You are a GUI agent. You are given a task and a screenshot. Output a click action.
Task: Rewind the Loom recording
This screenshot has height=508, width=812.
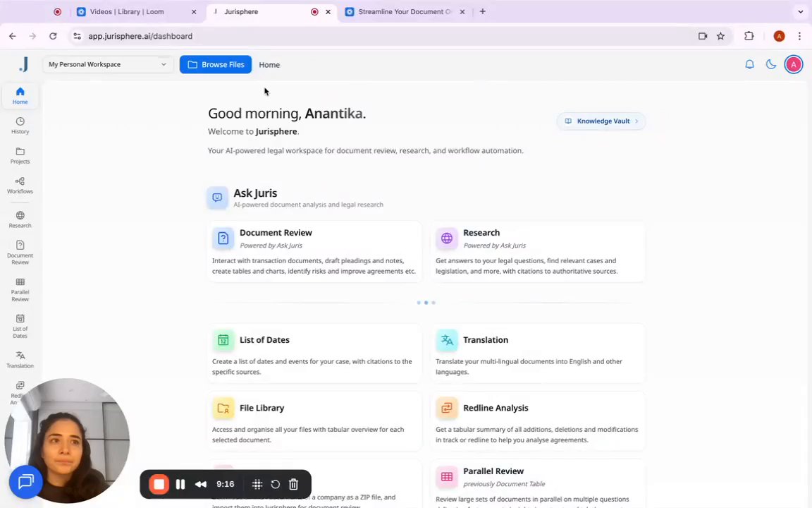(201, 484)
